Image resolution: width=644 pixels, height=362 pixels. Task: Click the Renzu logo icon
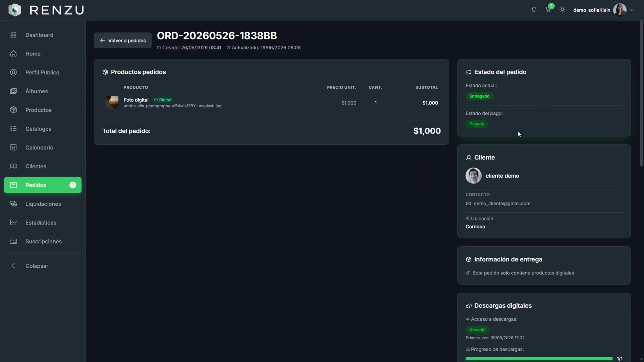[14, 10]
